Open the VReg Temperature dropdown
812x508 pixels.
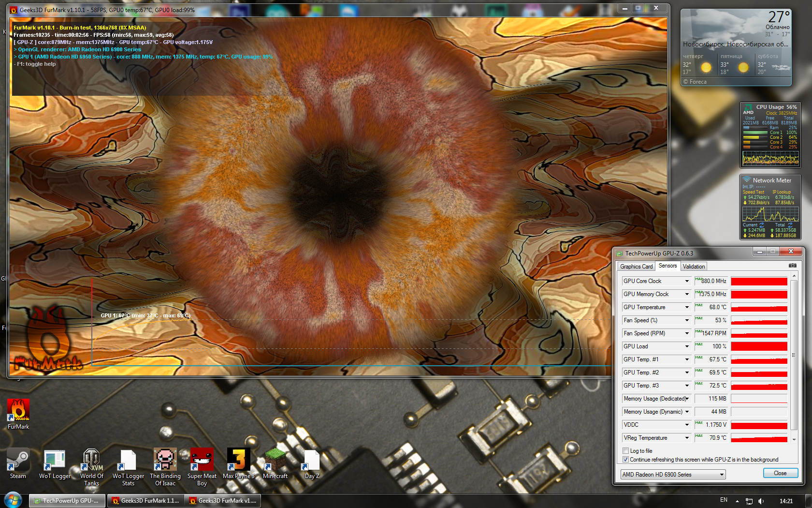[687, 438]
